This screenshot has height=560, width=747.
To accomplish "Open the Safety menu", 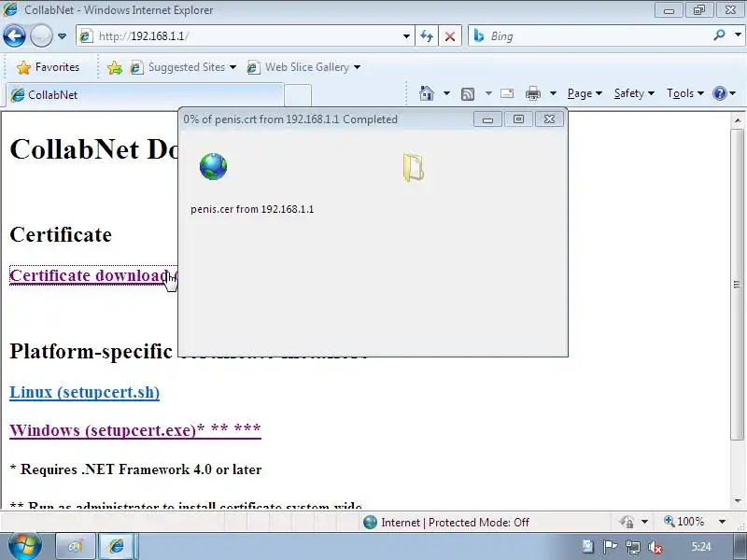I will [634, 93].
